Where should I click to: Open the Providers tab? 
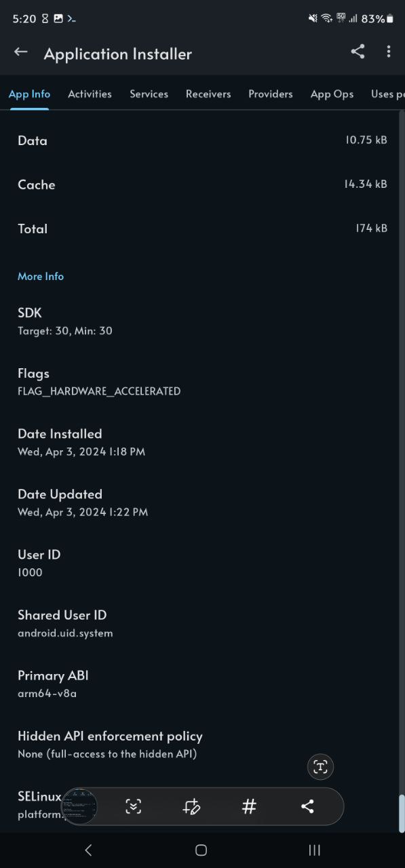(x=271, y=94)
